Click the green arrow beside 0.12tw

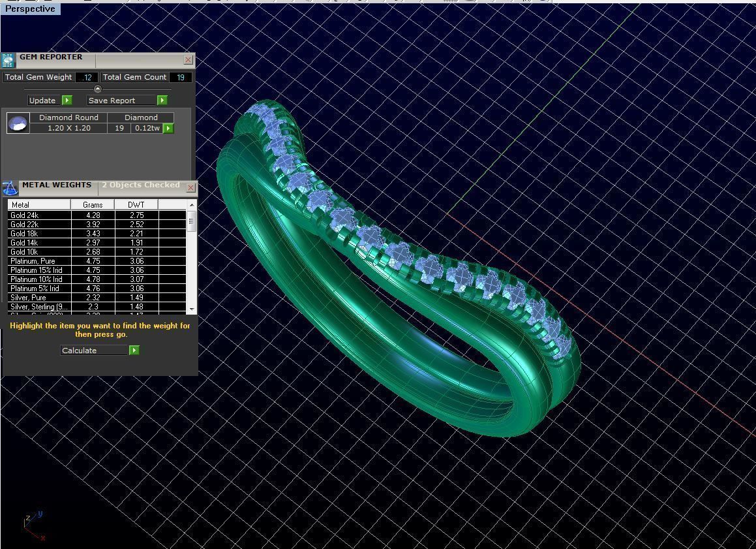pyautogui.click(x=168, y=129)
